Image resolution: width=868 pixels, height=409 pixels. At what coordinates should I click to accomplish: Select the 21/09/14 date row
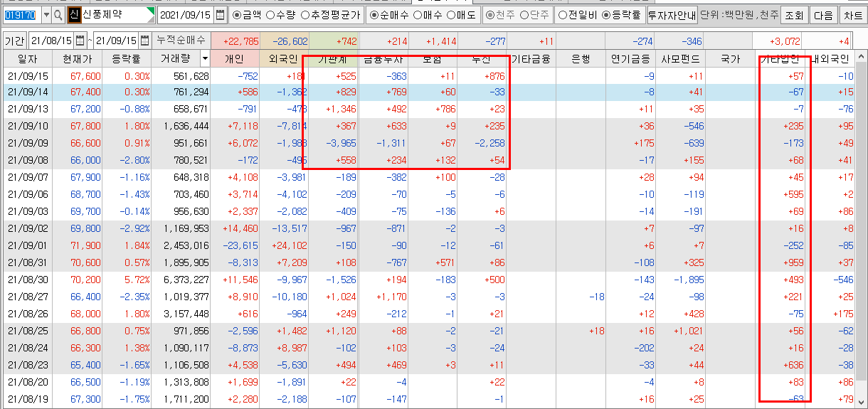coord(428,92)
